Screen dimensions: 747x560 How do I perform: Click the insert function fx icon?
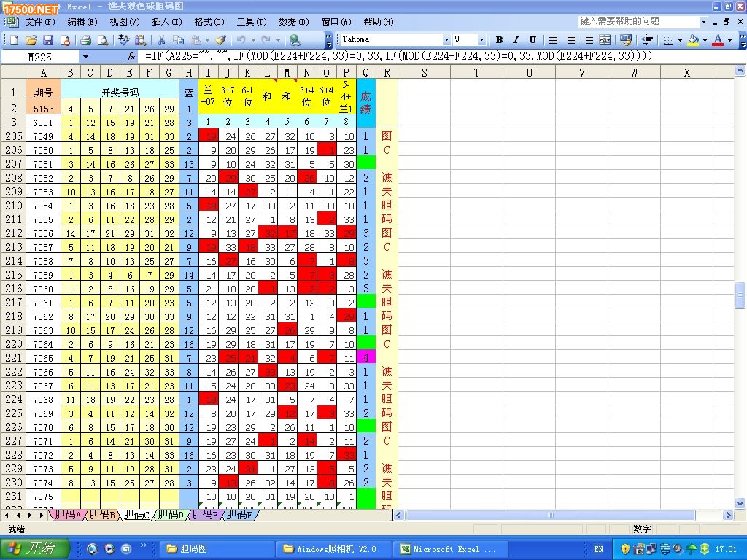[131, 57]
